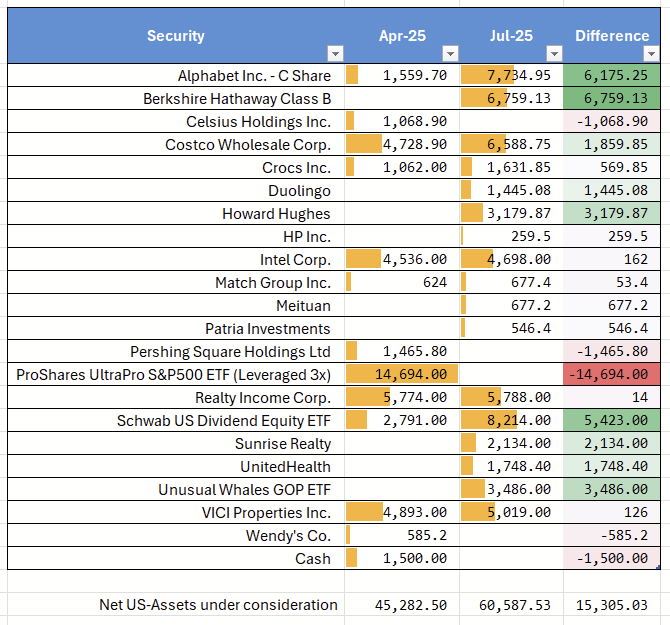This screenshot has height=625, width=670.
Task: Select VICI Apr-25 value 4,893.00
Action: pyautogui.click(x=402, y=513)
